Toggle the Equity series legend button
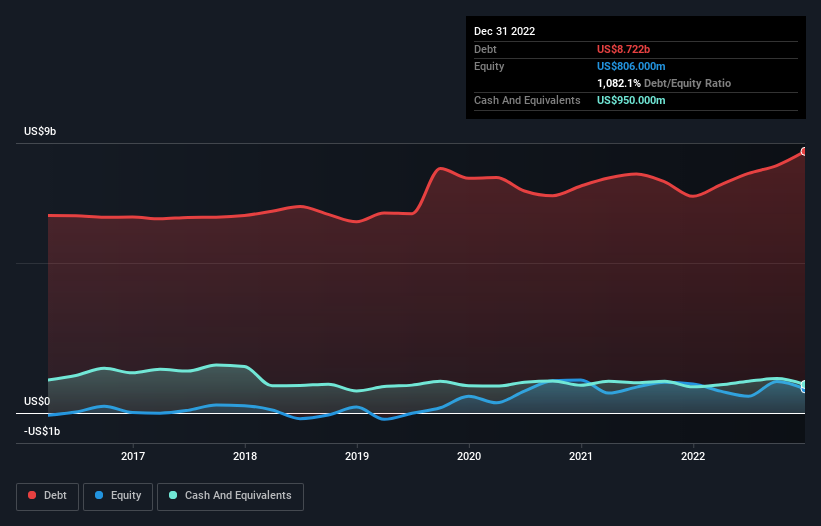Screen dimensions: 821x526 click(118, 496)
